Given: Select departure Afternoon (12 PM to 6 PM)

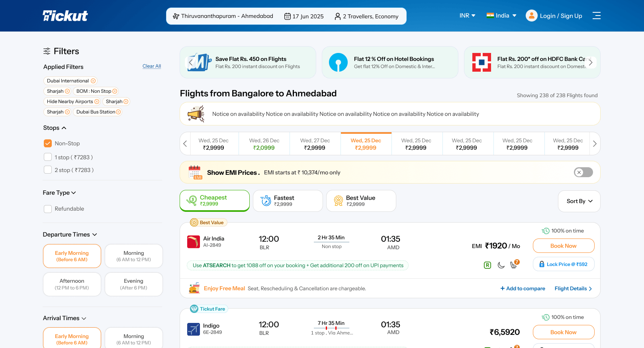Looking at the screenshot, I should coord(72,284).
